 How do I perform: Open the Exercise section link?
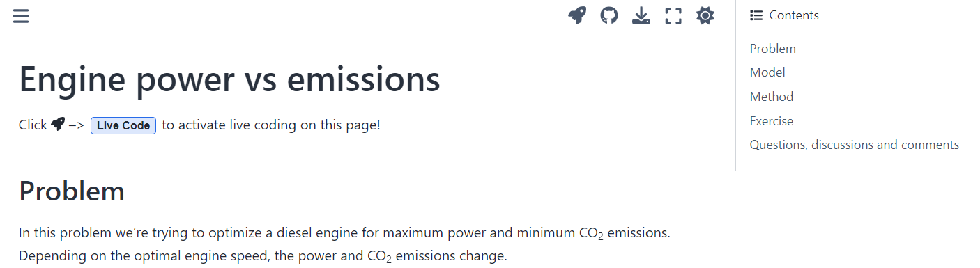772,121
